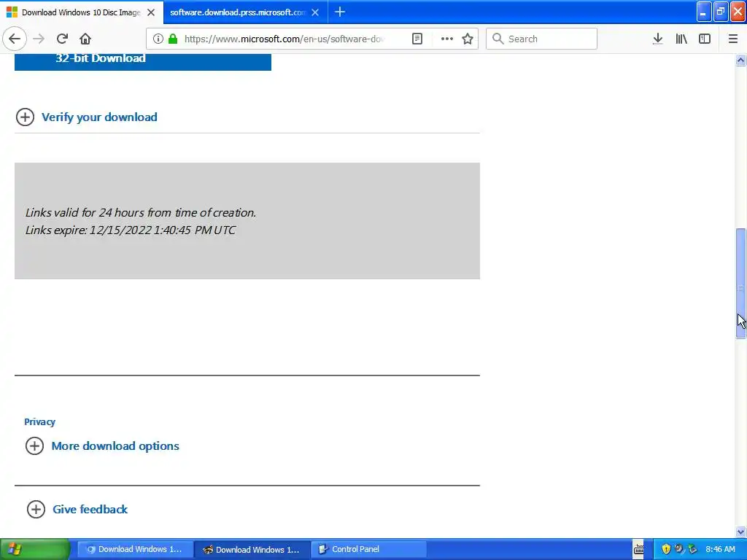Switch to first Download Windows taskbar window
The image size is (747, 560).
pos(135,550)
